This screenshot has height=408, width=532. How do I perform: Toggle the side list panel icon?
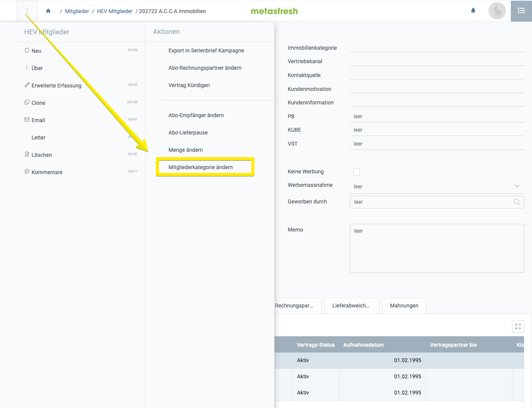521,11
